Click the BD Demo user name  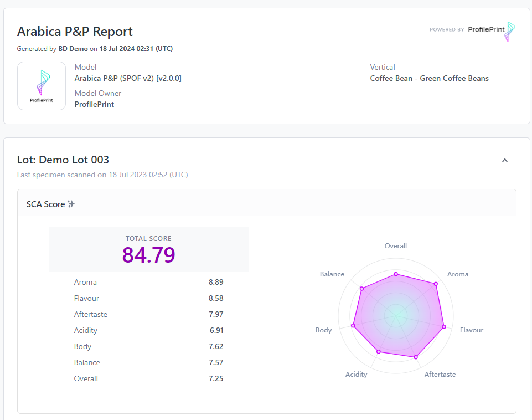coord(73,49)
